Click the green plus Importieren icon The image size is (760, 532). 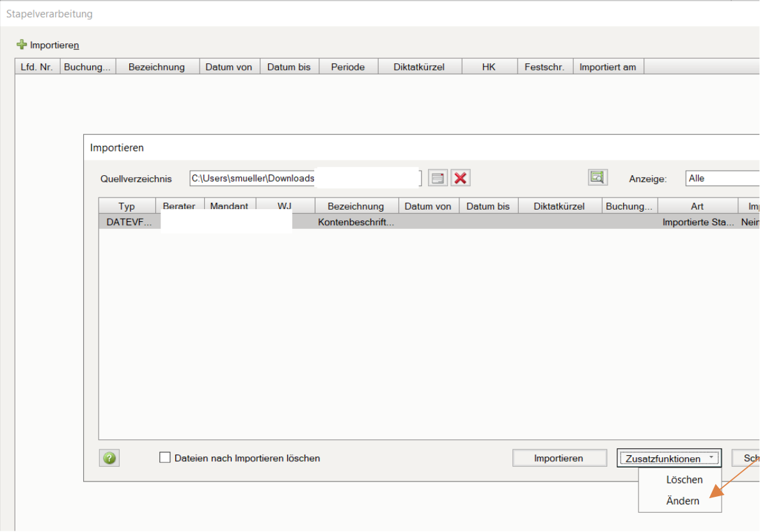[22, 45]
